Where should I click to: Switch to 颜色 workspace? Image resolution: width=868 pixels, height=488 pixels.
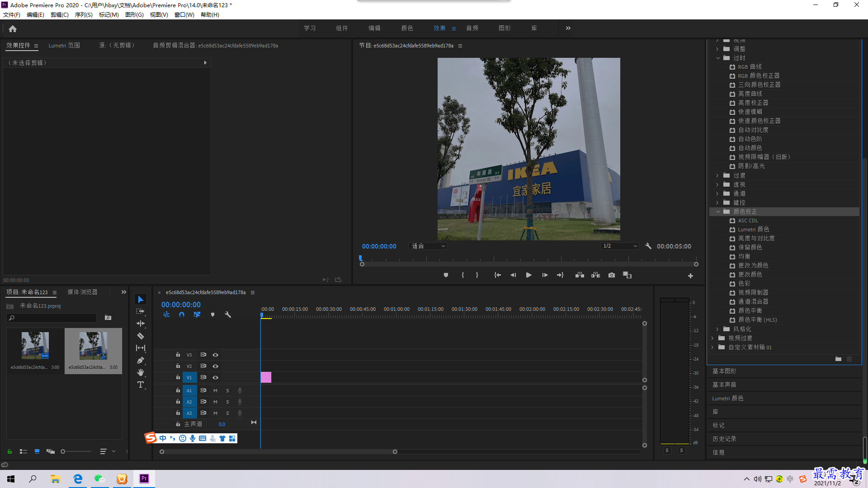(407, 28)
